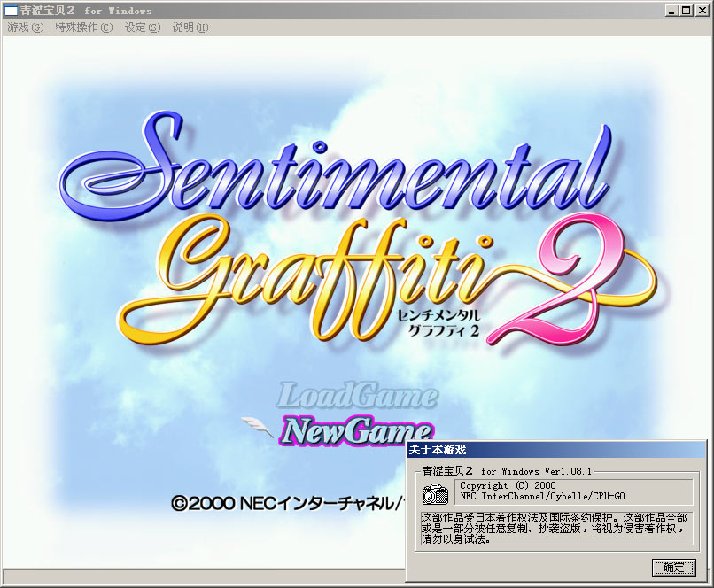
Task: Minimize the 青涩宝贝2 game window
Action: tap(672, 10)
